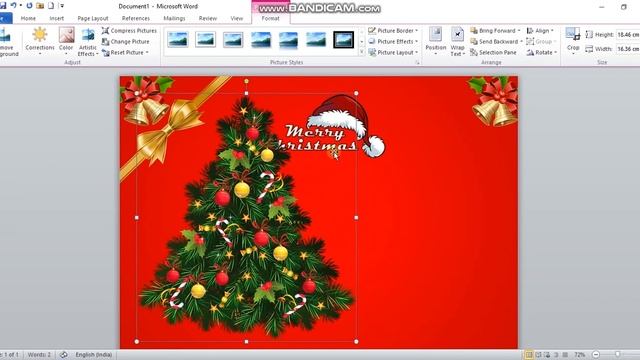Switch to the Mailings tab

(x=174, y=18)
